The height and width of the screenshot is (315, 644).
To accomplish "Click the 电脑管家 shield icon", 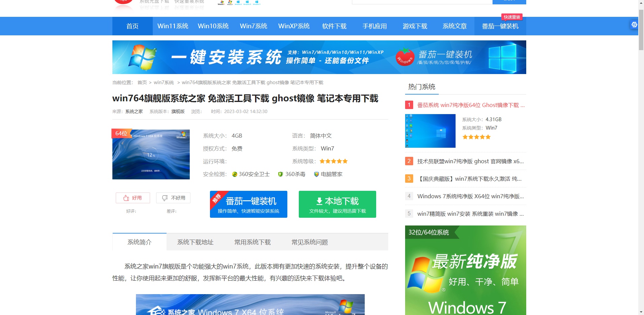I will pyautogui.click(x=316, y=174).
